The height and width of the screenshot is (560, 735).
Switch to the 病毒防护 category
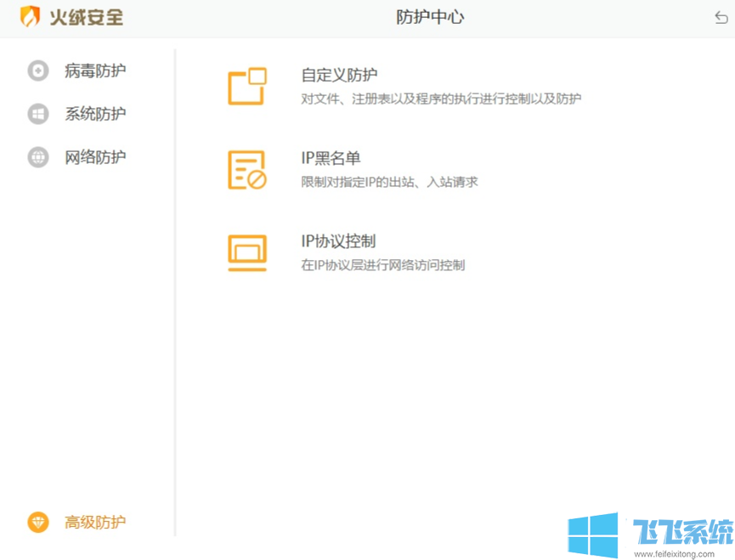click(96, 71)
